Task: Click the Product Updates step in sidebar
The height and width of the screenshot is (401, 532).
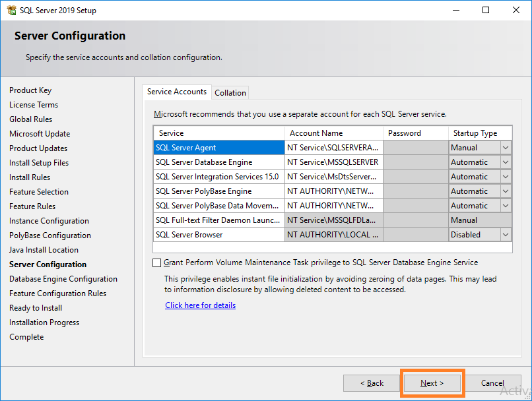Action: pos(38,148)
